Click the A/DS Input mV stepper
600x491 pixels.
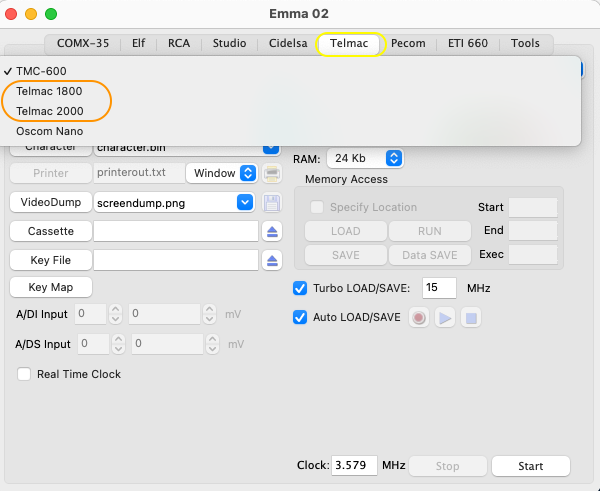coord(212,344)
